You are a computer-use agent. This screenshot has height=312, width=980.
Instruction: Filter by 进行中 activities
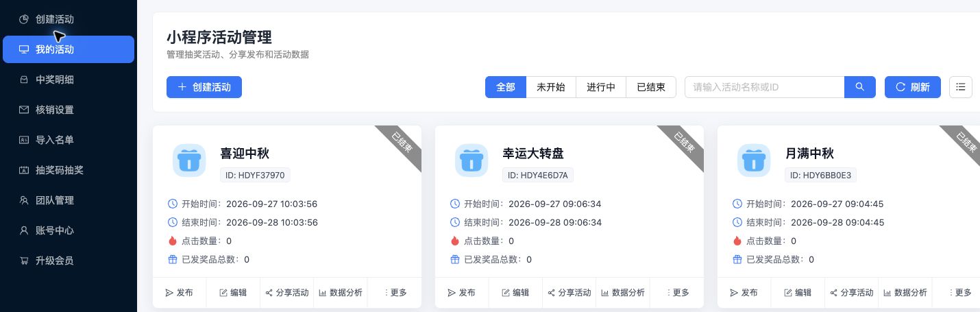tap(601, 87)
